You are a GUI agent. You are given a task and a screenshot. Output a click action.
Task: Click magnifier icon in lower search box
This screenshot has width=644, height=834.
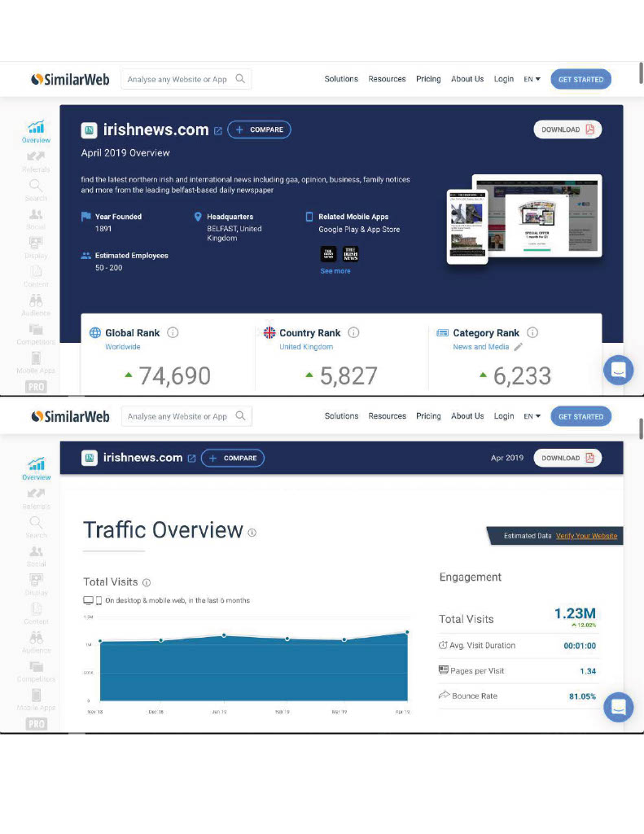240,416
